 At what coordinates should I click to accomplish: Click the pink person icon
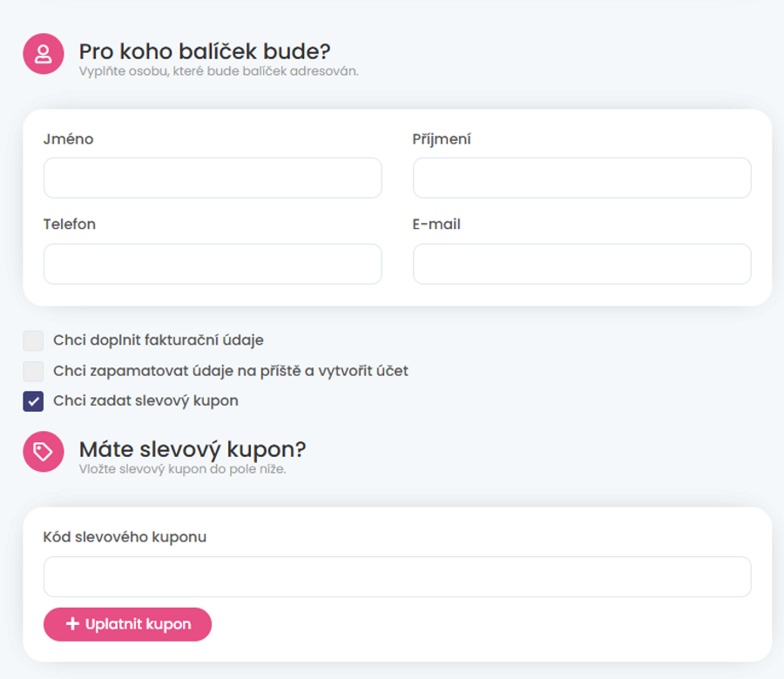[44, 54]
